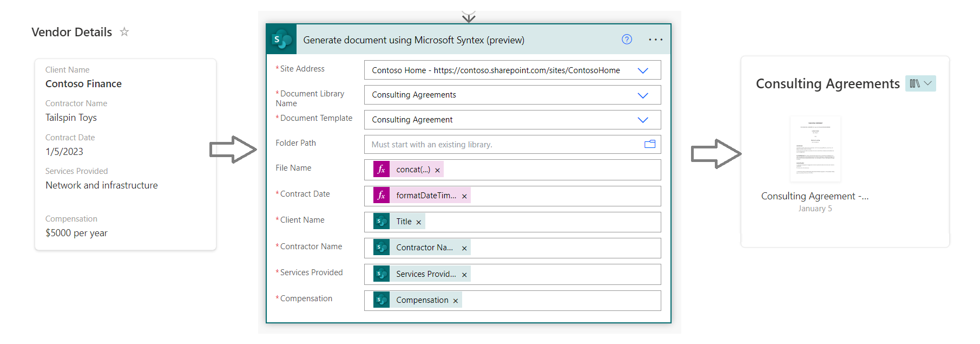Remove the Compensation dynamic token

pyautogui.click(x=456, y=301)
